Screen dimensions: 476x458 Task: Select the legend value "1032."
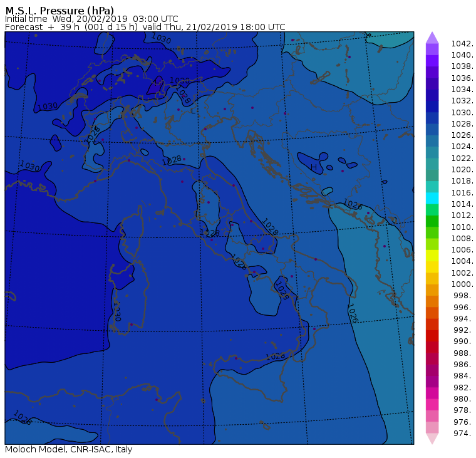(462, 100)
